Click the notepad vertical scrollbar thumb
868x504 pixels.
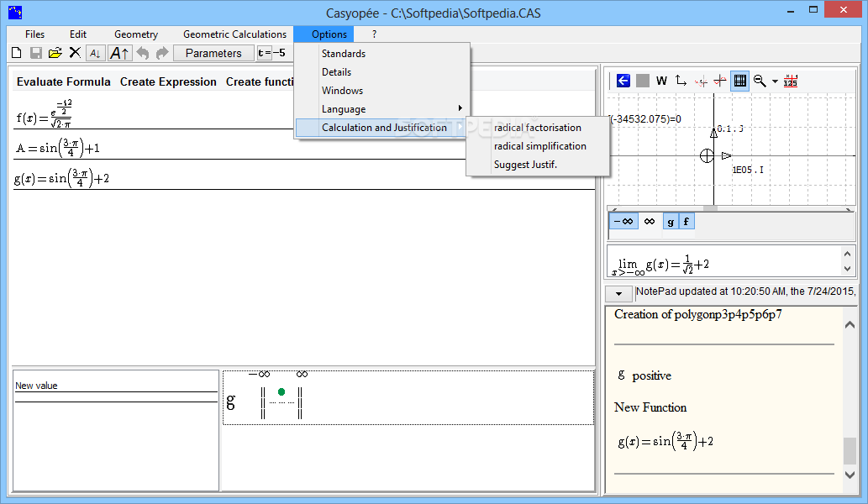tap(850, 451)
